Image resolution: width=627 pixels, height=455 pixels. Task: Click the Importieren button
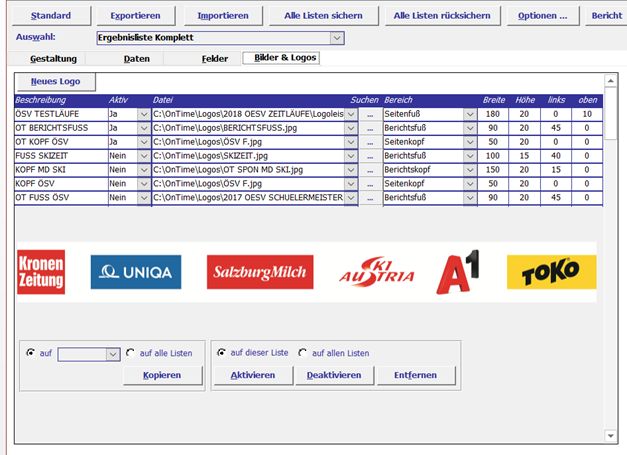tap(223, 16)
